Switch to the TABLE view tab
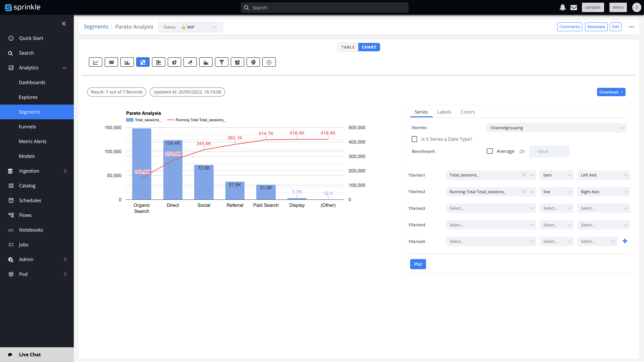Image resolution: width=644 pixels, height=362 pixels. click(x=348, y=47)
